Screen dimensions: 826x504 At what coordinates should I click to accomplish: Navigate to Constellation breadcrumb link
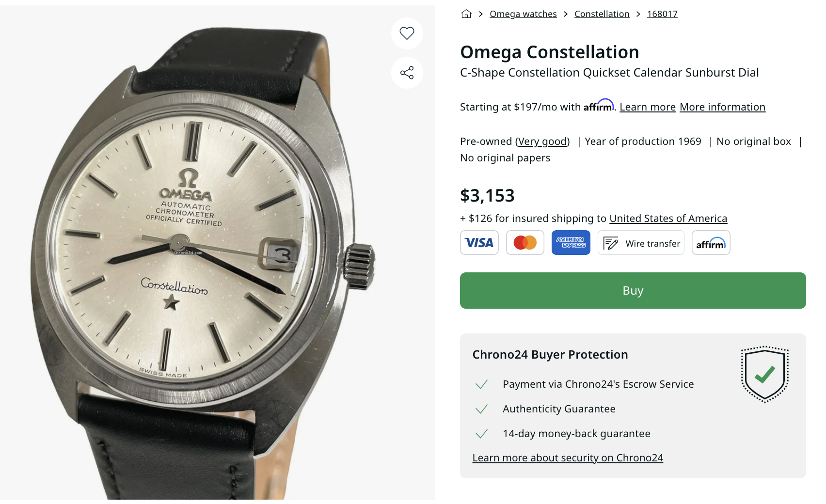pos(602,14)
